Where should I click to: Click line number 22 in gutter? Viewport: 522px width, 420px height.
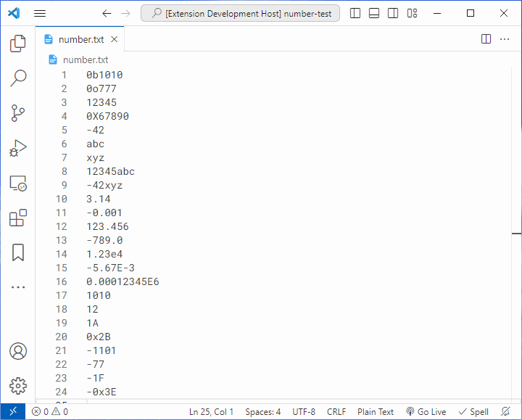61,364
